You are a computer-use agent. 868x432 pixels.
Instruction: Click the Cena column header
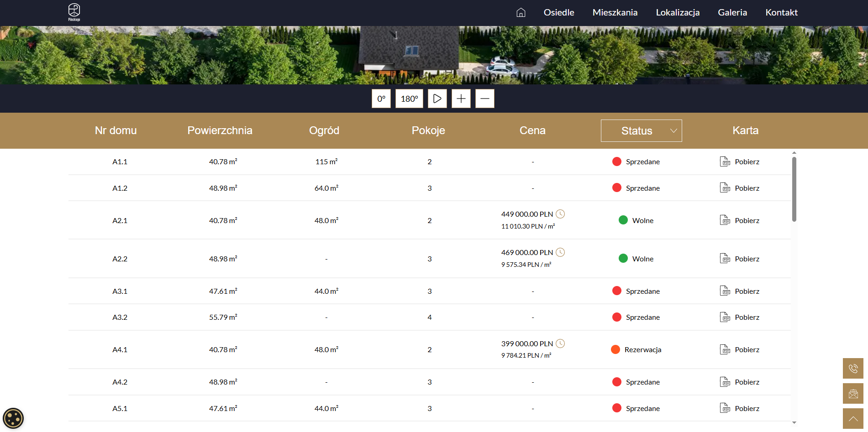tap(532, 130)
